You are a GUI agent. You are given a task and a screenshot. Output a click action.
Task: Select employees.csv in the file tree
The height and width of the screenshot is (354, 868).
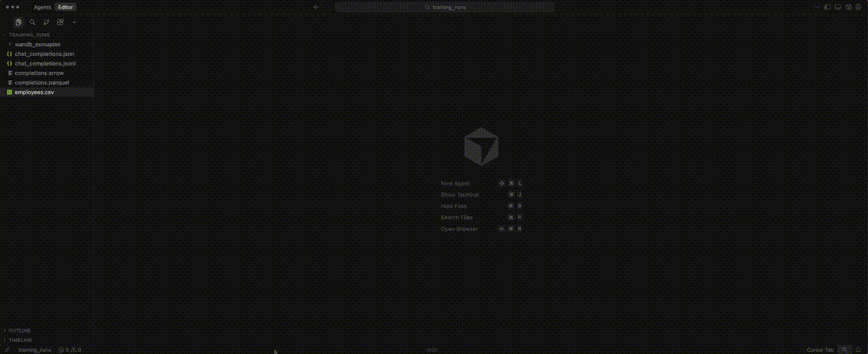click(47, 92)
